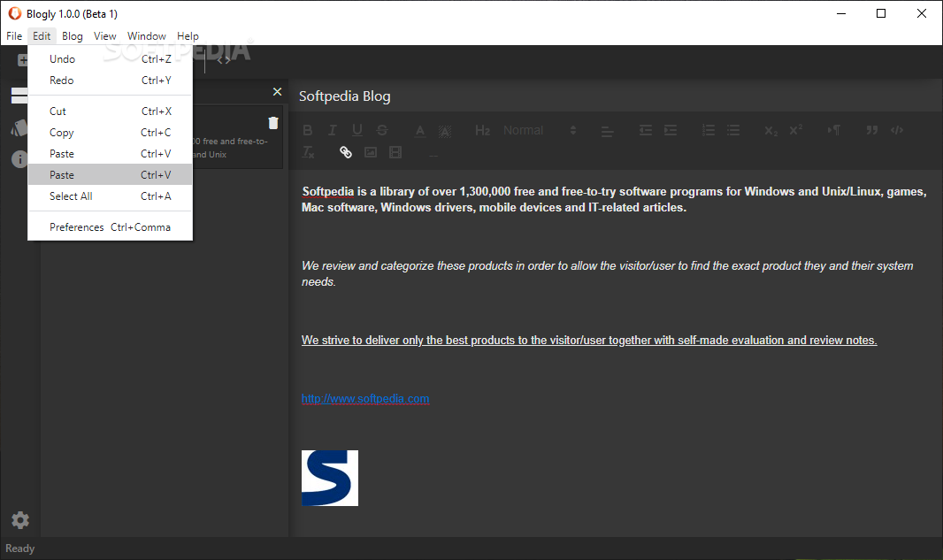Viewport: 943px width, 560px height.
Task: Close the posts panel with the X
Action: pyautogui.click(x=277, y=91)
